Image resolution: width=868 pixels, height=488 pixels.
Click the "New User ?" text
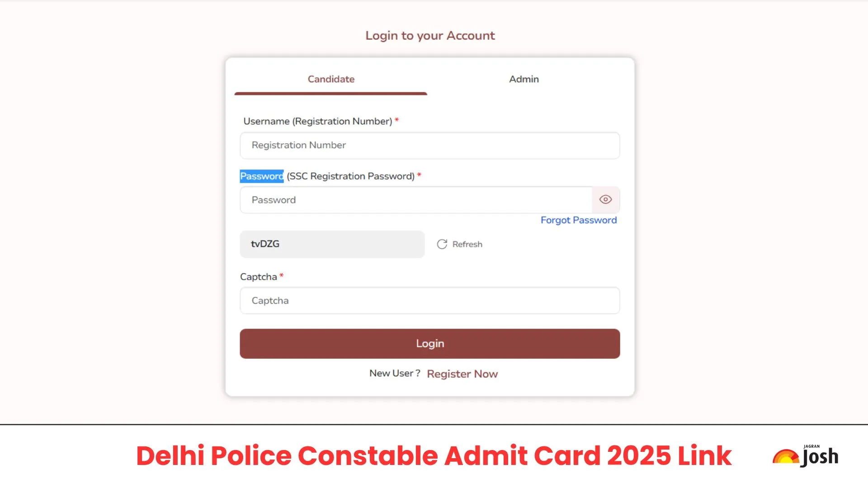pyautogui.click(x=394, y=373)
